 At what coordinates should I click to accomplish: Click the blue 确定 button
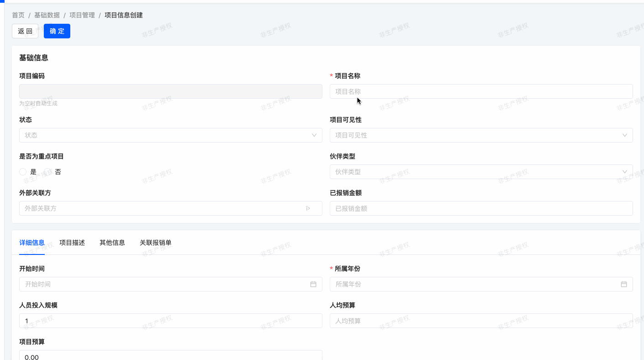pyautogui.click(x=57, y=31)
